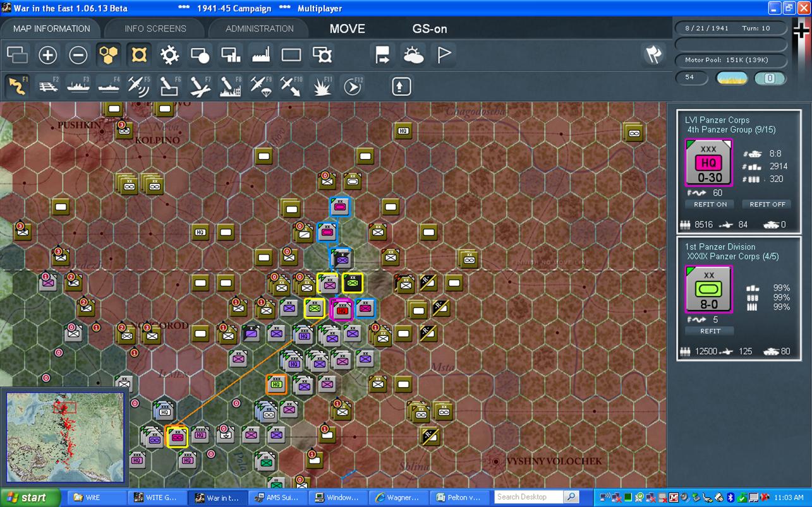The image size is (812, 507).
Task: Click the Search Desktop magnifier button
Action: (x=571, y=497)
